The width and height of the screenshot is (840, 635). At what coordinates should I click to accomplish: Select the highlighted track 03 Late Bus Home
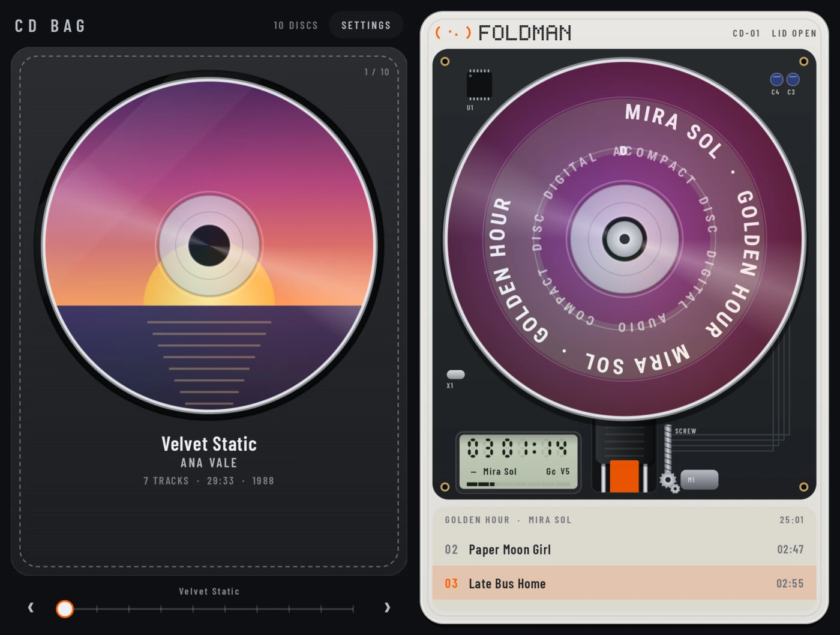624,583
